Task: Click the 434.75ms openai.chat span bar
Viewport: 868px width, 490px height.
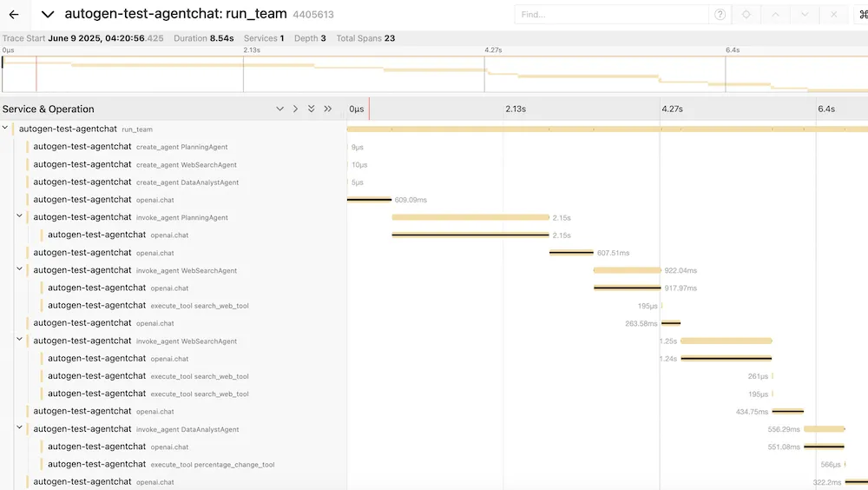Action: point(788,411)
